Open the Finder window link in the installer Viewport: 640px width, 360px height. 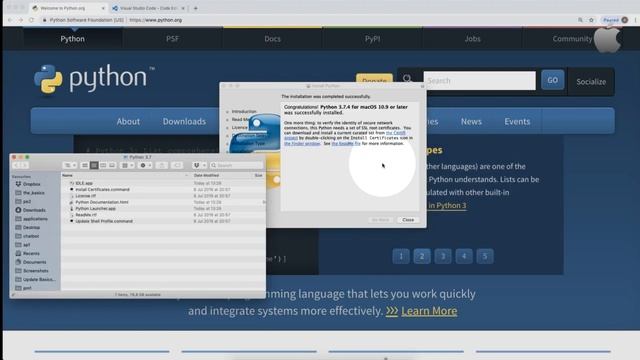pyautogui.click(x=302, y=144)
